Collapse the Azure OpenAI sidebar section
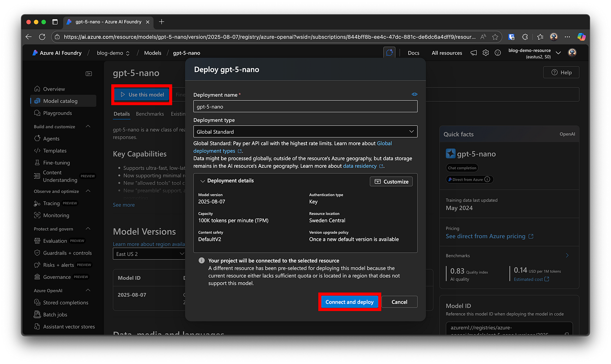Screen dimensions: 611x364 coord(88,291)
